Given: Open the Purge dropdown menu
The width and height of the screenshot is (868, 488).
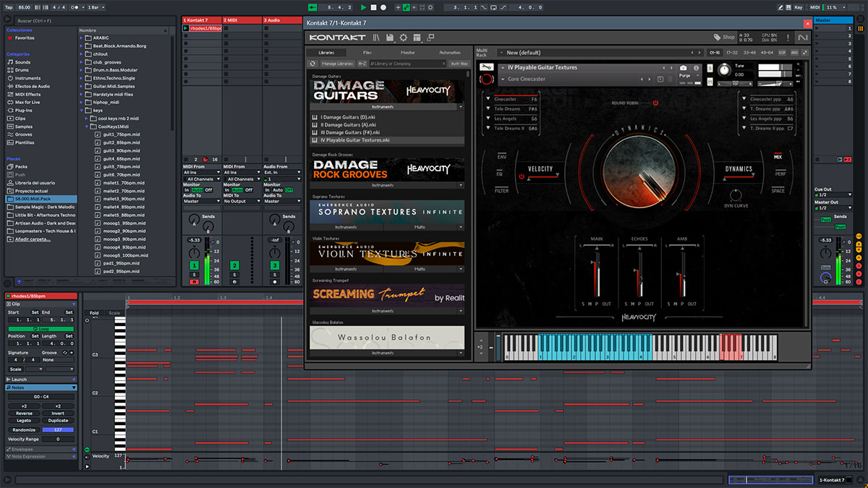Looking at the screenshot, I should (x=688, y=75).
